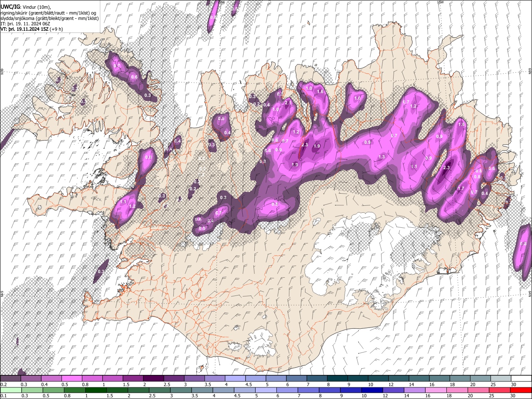This screenshot has height=399, width=532.
Task: Select the light pink rain swatch labeled 16
Action: tap(436, 390)
